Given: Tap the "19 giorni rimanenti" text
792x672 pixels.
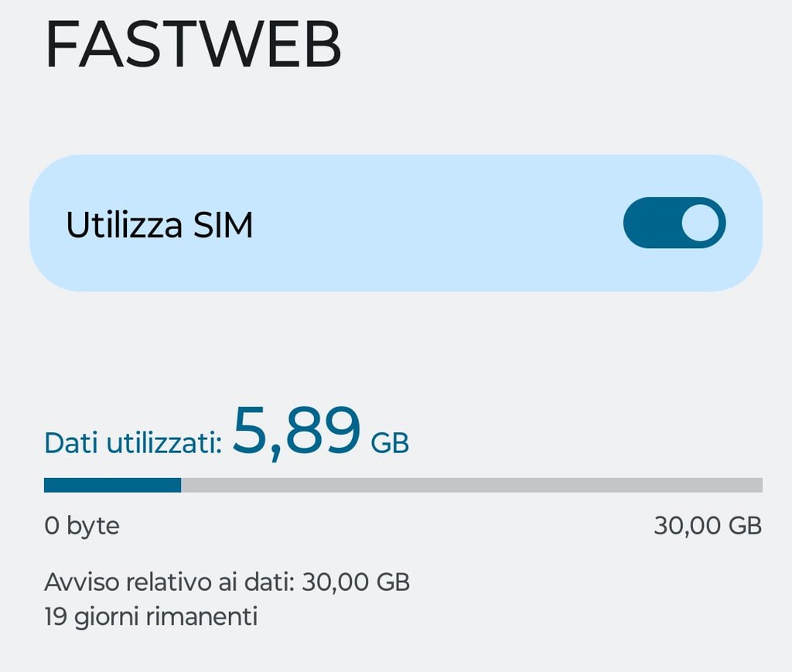Looking at the screenshot, I should (x=151, y=617).
